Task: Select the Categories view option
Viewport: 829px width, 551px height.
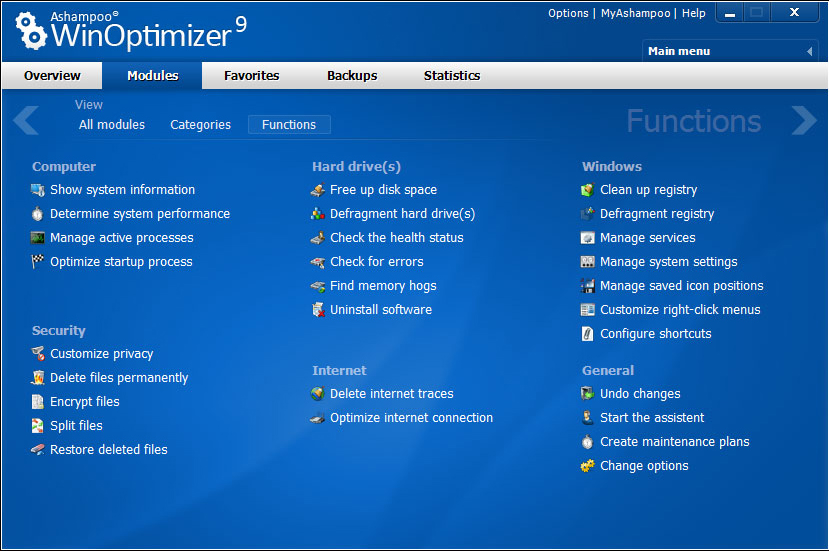Action: pos(200,125)
